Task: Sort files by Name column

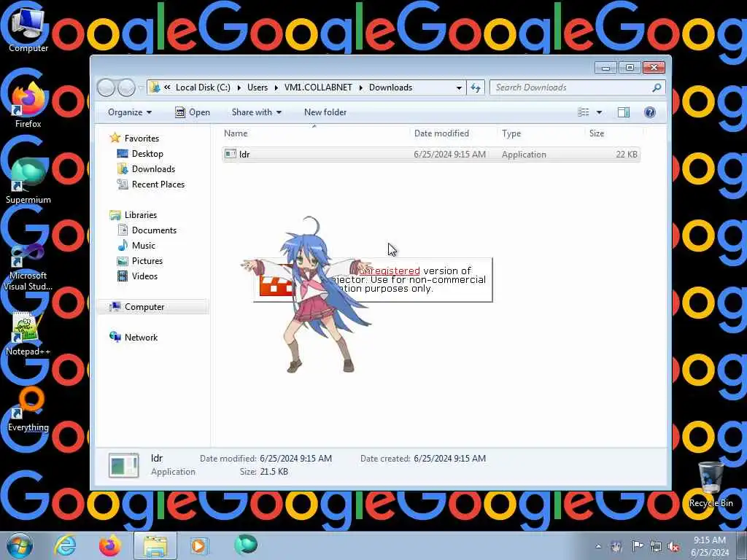Action: coord(314,133)
